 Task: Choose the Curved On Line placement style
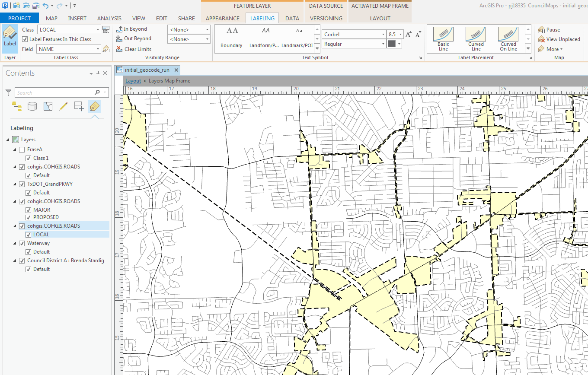coord(508,39)
